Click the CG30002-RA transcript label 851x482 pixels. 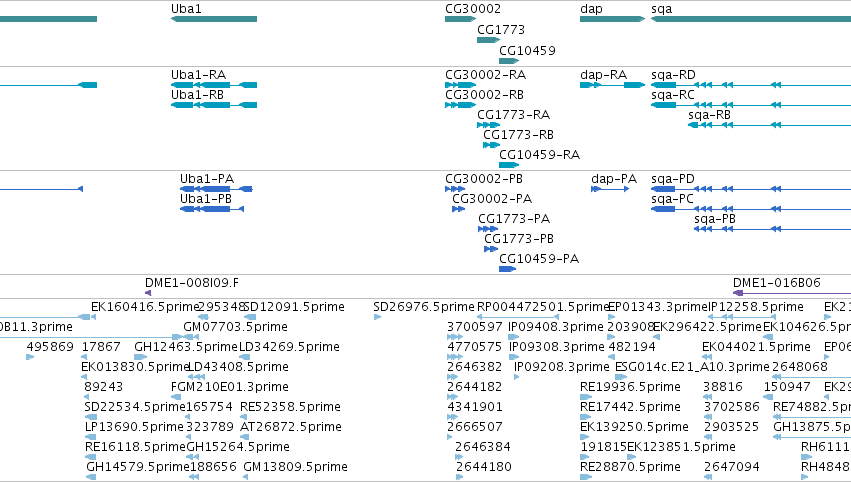pos(485,74)
